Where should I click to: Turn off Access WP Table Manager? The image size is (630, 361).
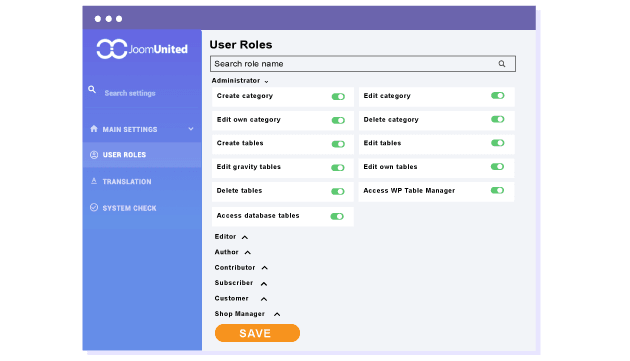[497, 191]
